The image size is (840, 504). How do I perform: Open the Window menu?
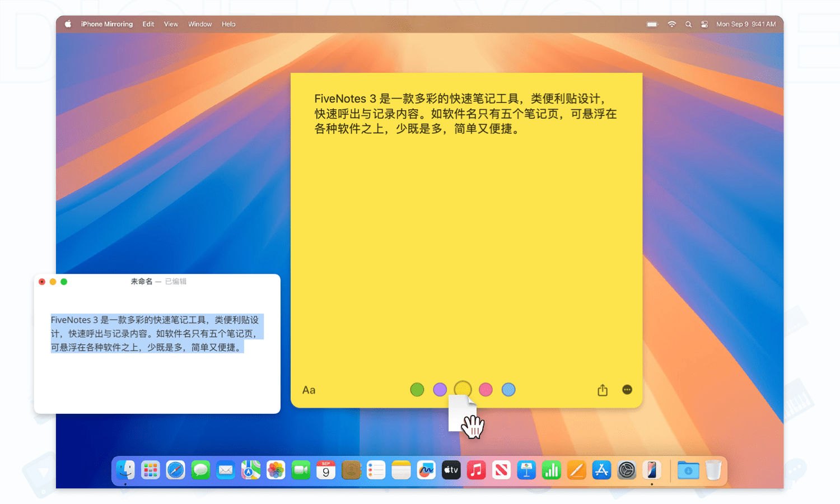[200, 24]
